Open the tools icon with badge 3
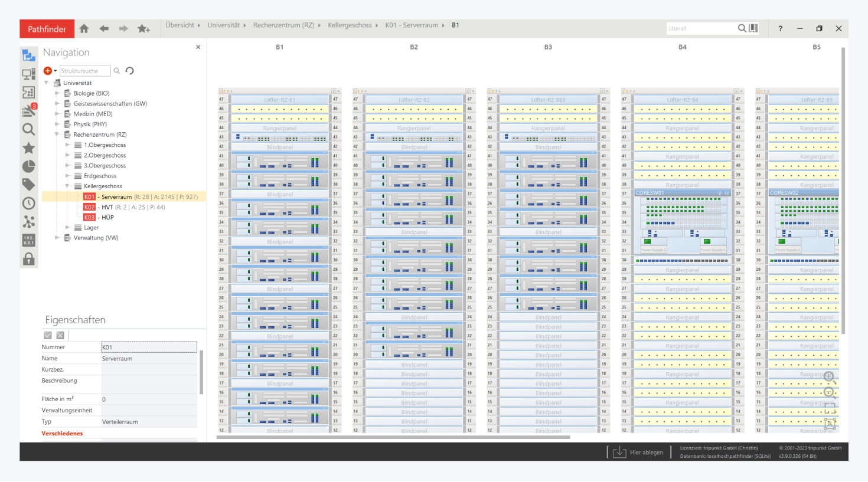The width and height of the screenshot is (868, 482). (28, 110)
